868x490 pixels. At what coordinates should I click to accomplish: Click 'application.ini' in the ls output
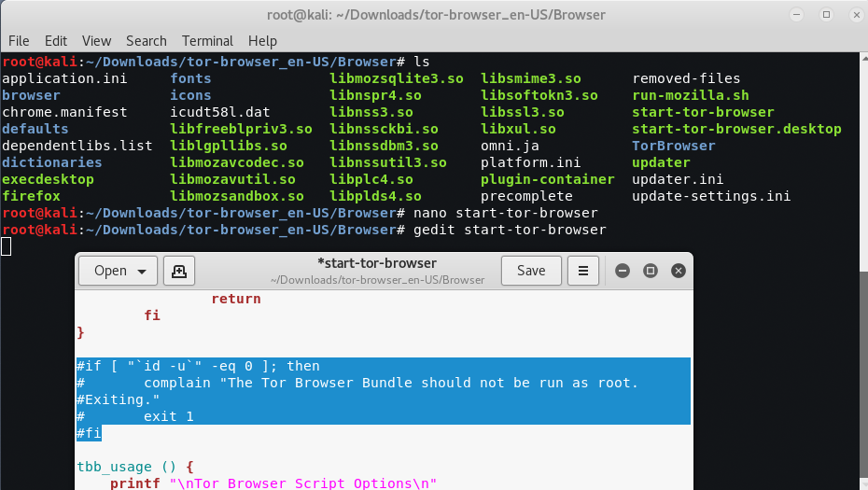pos(64,78)
